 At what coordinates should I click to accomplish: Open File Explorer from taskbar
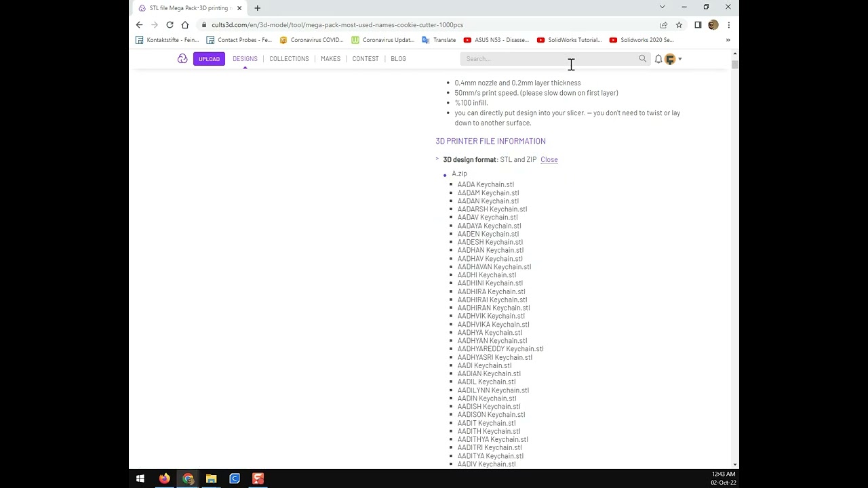(211, 479)
